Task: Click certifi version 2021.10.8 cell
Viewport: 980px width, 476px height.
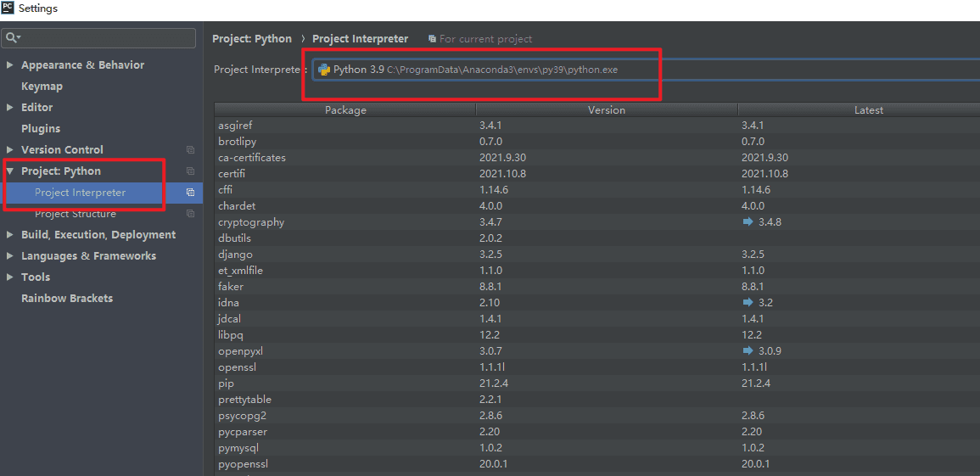Action: tap(502, 174)
